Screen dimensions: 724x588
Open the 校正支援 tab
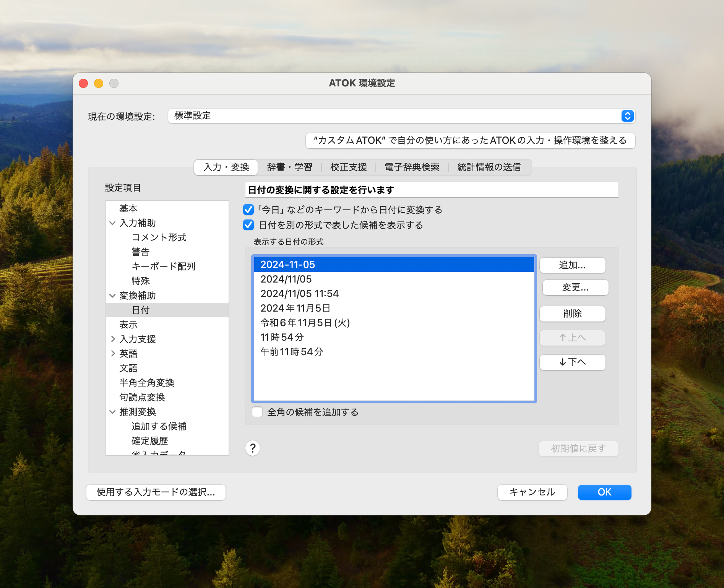[348, 167]
